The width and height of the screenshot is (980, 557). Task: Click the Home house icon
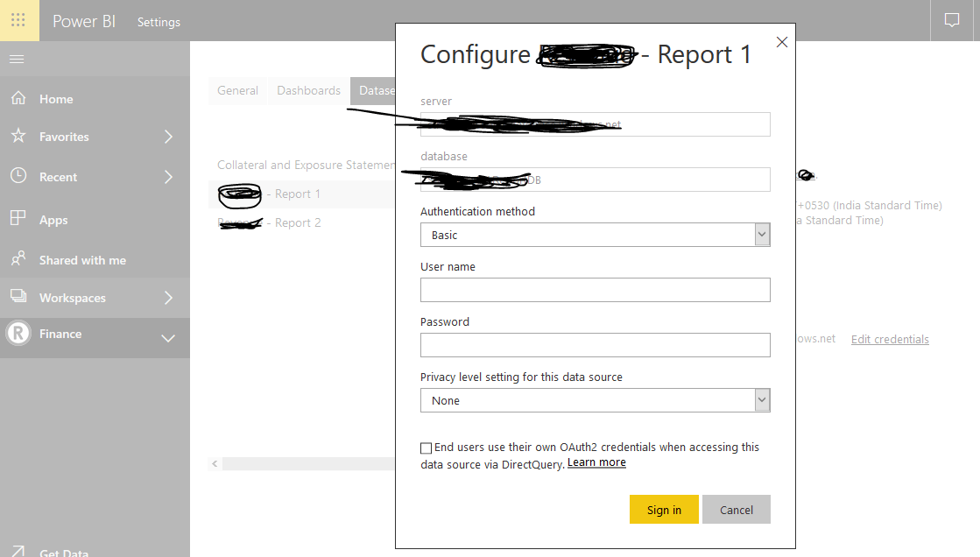18,98
